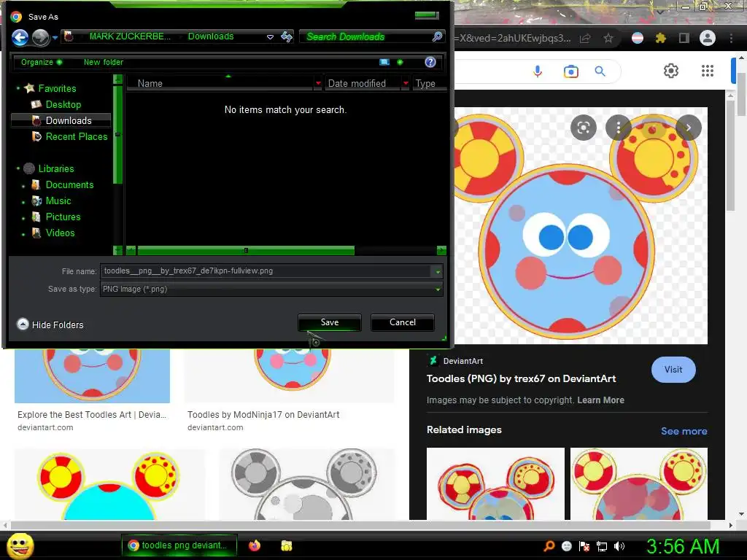Open Chrome three-dot menu

pos(731,38)
